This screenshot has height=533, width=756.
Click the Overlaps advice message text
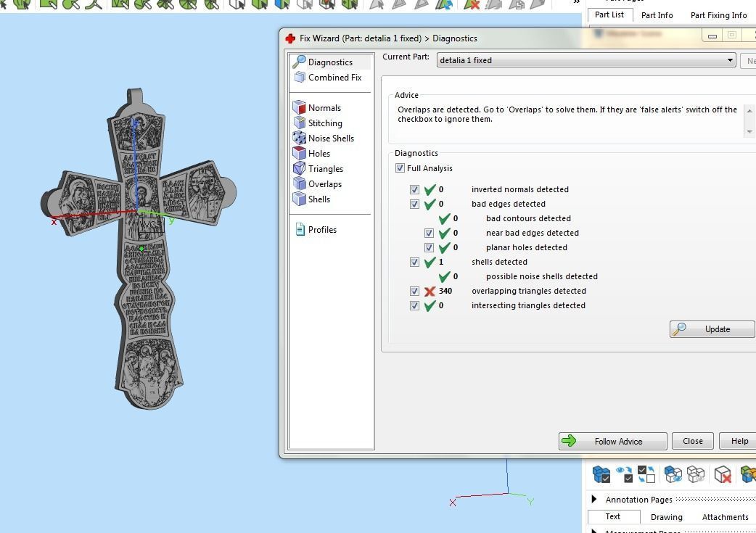coord(567,115)
